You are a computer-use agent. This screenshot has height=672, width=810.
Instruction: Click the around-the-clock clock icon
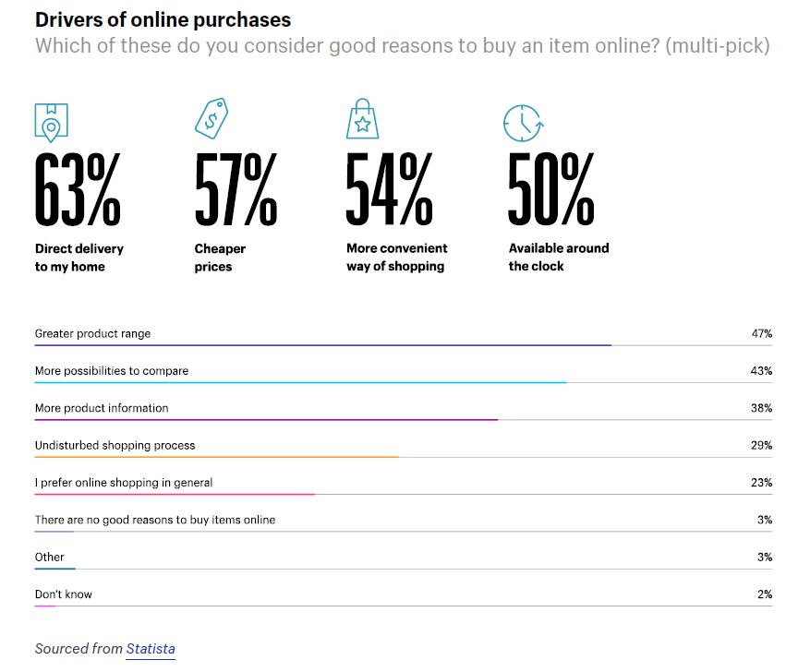(523, 123)
